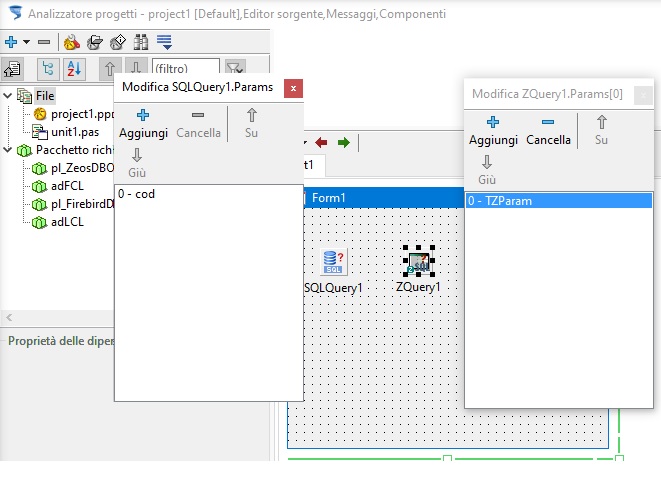This screenshot has height=479, width=661.
Task: Click the funnel filter options icon
Action: point(235,67)
